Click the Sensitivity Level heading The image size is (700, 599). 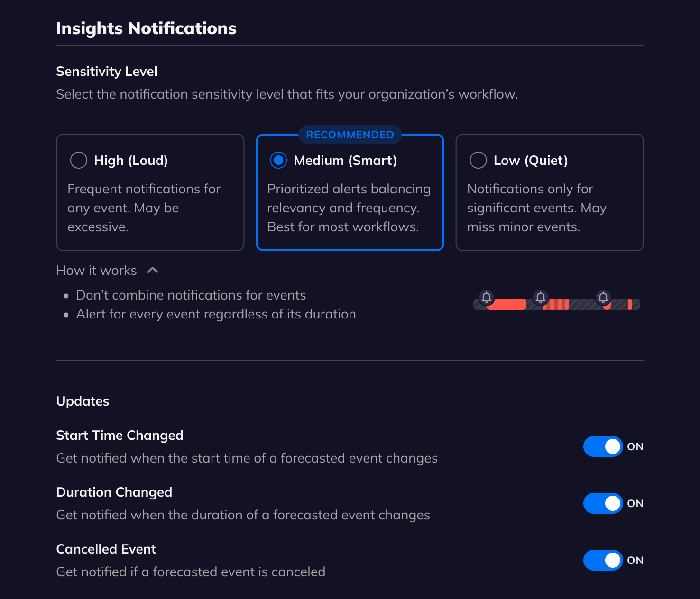tap(107, 71)
